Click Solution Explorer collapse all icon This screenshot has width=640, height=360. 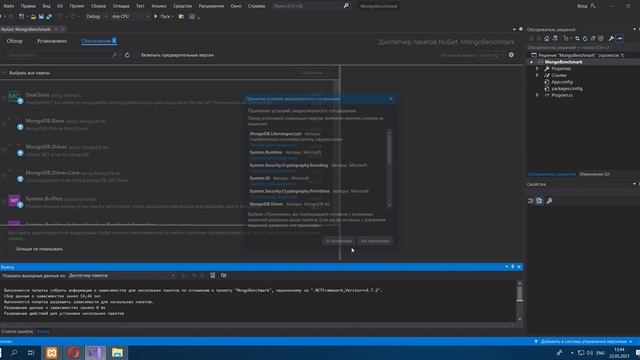[x=593, y=38]
